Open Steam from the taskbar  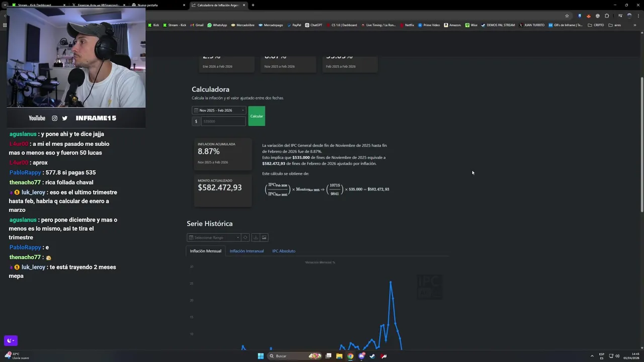[x=372, y=356]
